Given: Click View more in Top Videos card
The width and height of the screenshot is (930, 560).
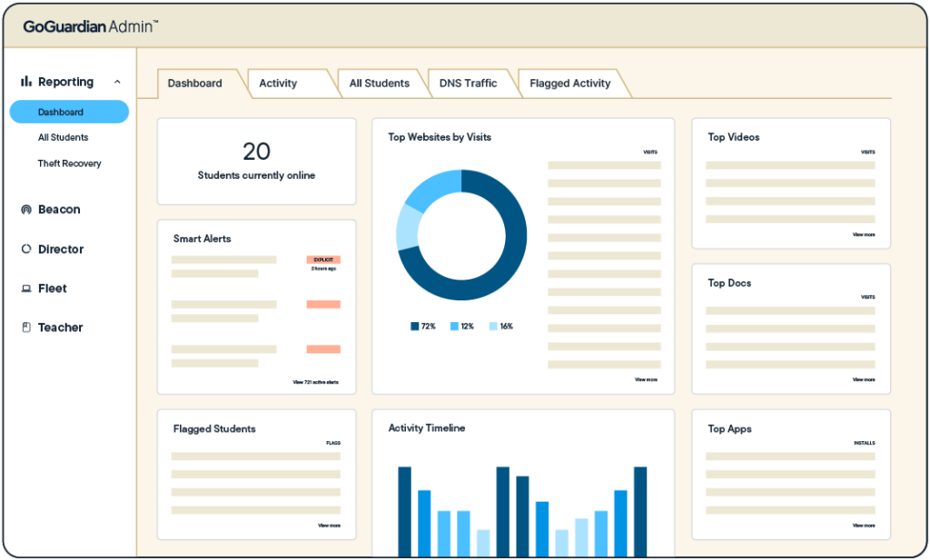Looking at the screenshot, I should point(864,235).
